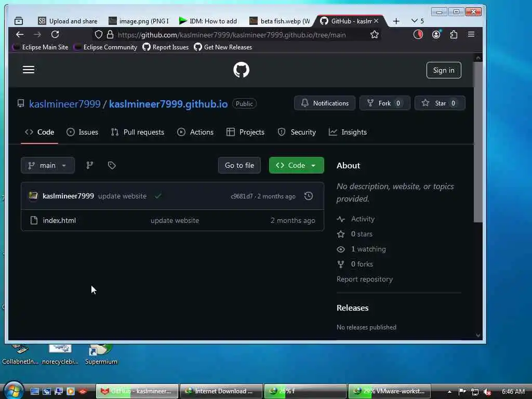Viewport: 532px width, 399px height.
Task: Click the commit status checkmark
Action: click(158, 196)
